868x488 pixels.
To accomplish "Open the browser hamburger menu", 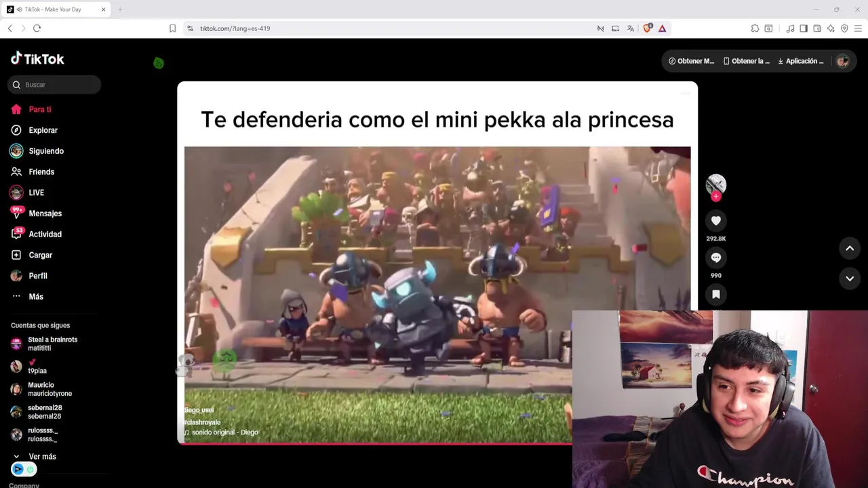I will 858,28.
